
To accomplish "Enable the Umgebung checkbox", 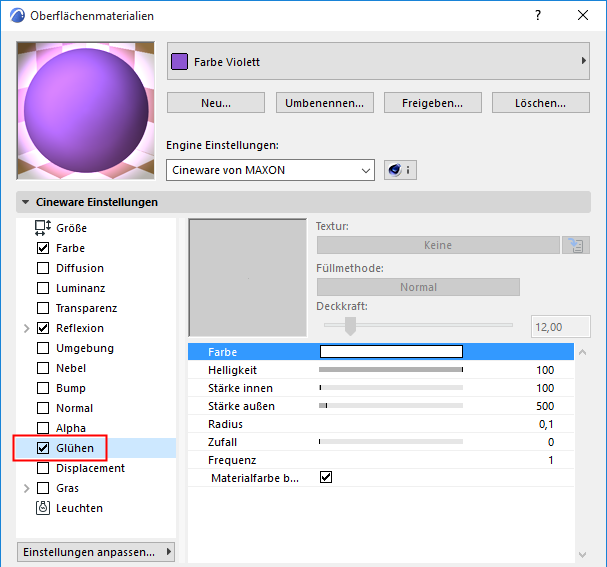I will 43,348.
